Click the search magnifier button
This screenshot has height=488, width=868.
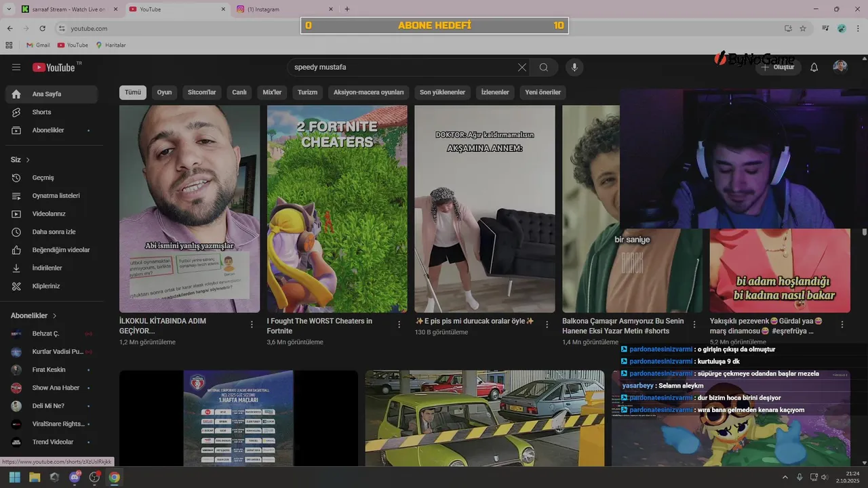coord(544,67)
